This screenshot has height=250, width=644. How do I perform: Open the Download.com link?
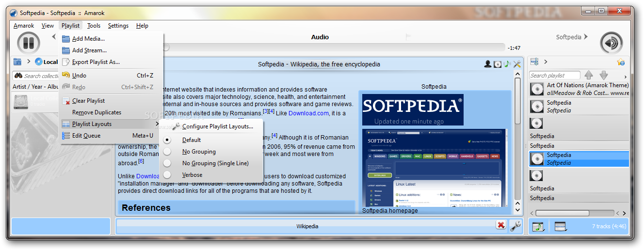[x=308, y=113]
